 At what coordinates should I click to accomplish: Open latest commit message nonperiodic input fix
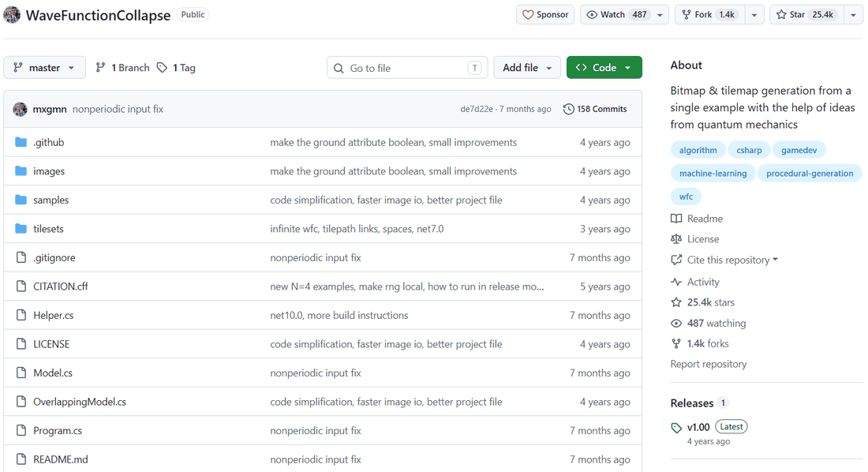coord(118,109)
